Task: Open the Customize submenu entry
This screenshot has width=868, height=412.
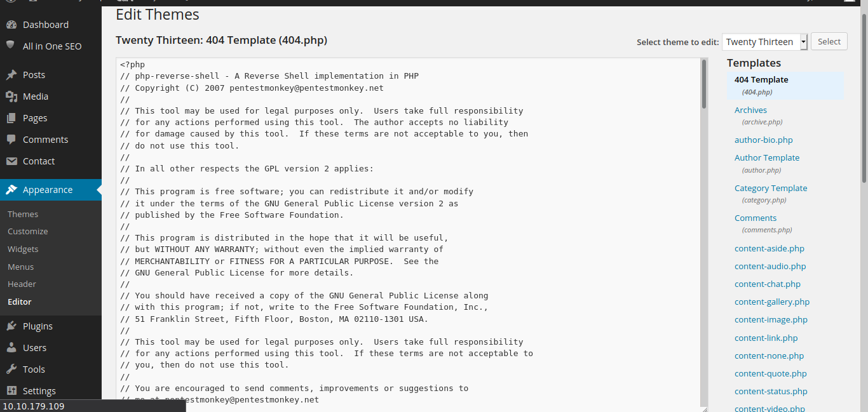Action: (x=27, y=232)
